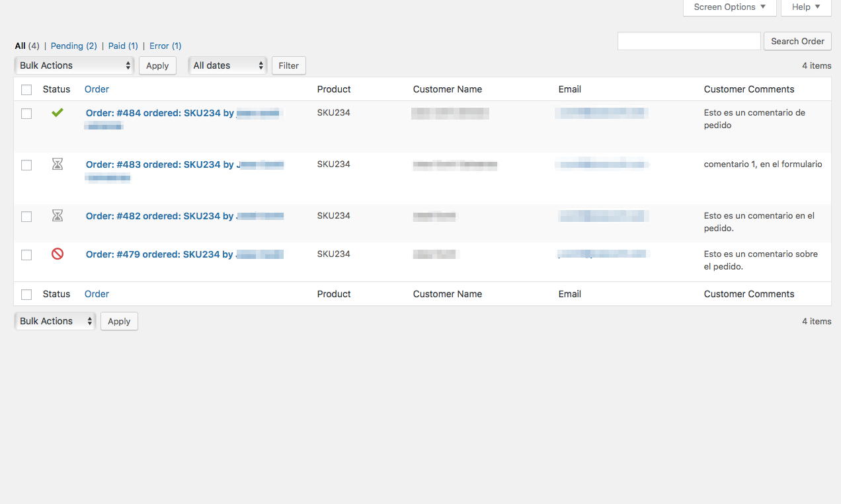Screen dimensions: 841x504
Task: Click the Customer Comments header at top
Action: [x=749, y=89]
